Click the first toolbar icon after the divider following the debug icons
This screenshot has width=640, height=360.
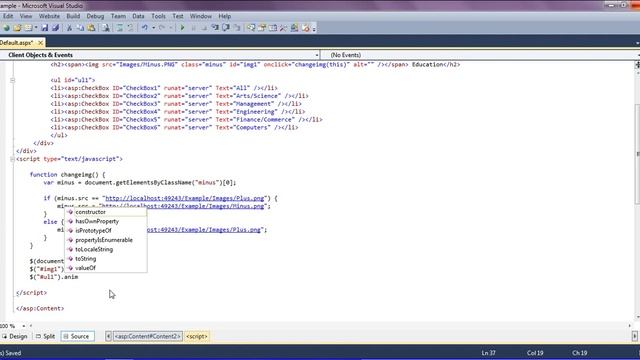251,28
